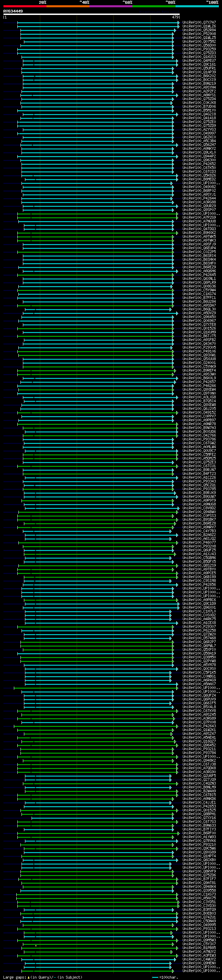Click the green ~80% identity legend segment
This screenshot has width=222, height=980.
click(154, 6)
